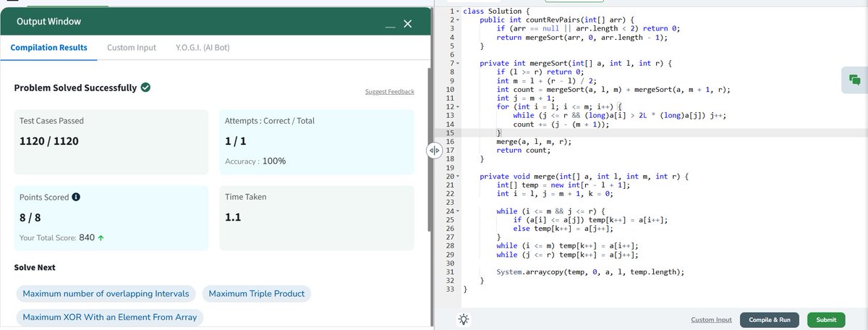The width and height of the screenshot is (868, 330).
Task: Place cursor on line 15 closing brace
Action: pos(499,133)
